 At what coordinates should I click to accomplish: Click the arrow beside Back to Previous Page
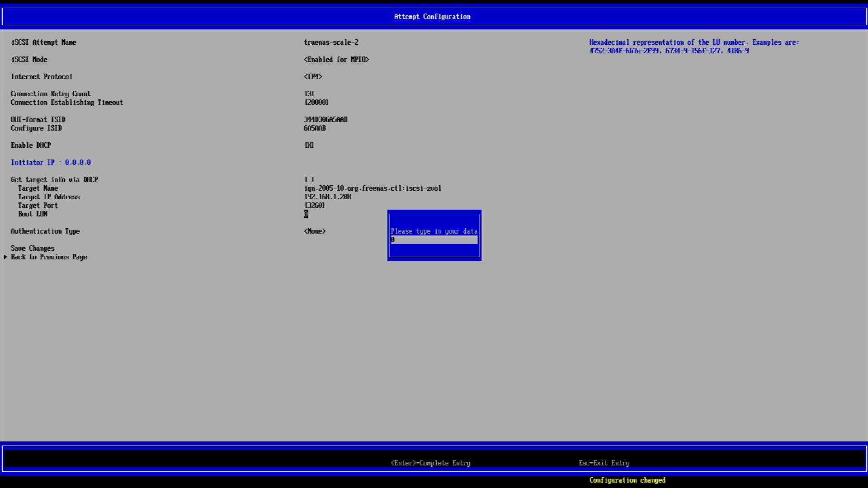pos(5,257)
